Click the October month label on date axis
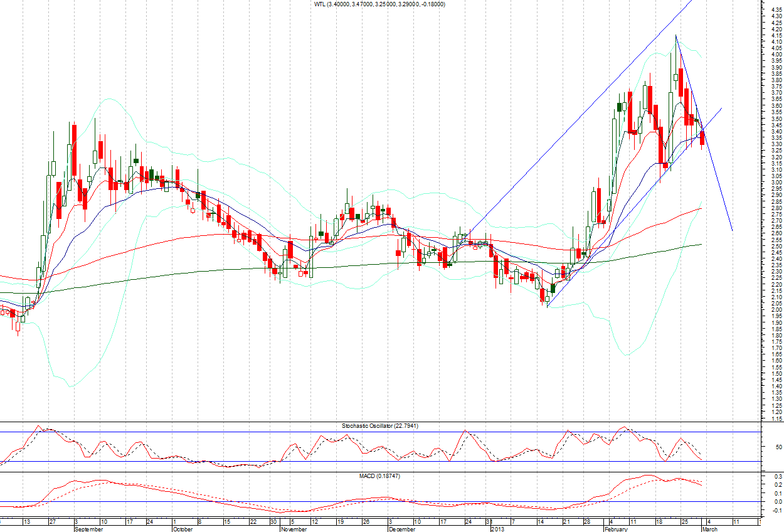 (182, 529)
